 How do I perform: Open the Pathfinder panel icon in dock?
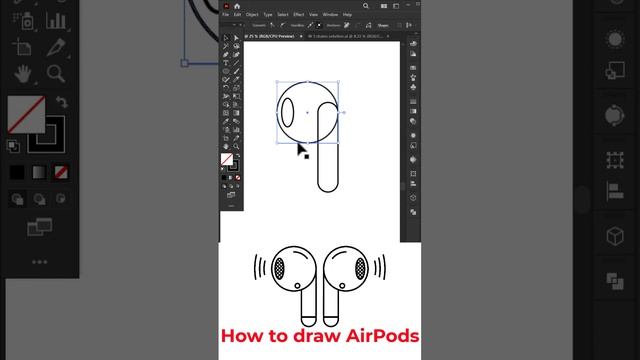tap(413, 212)
